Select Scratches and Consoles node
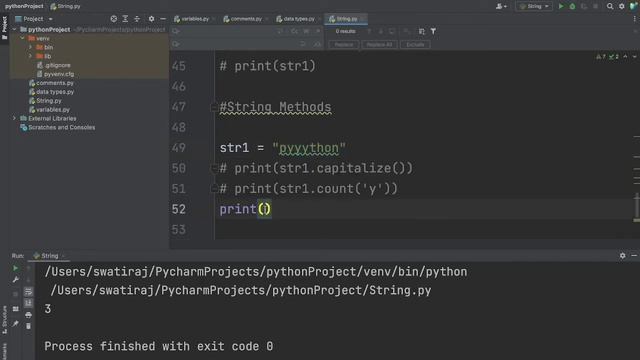This screenshot has width=640, height=360. point(58,127)
